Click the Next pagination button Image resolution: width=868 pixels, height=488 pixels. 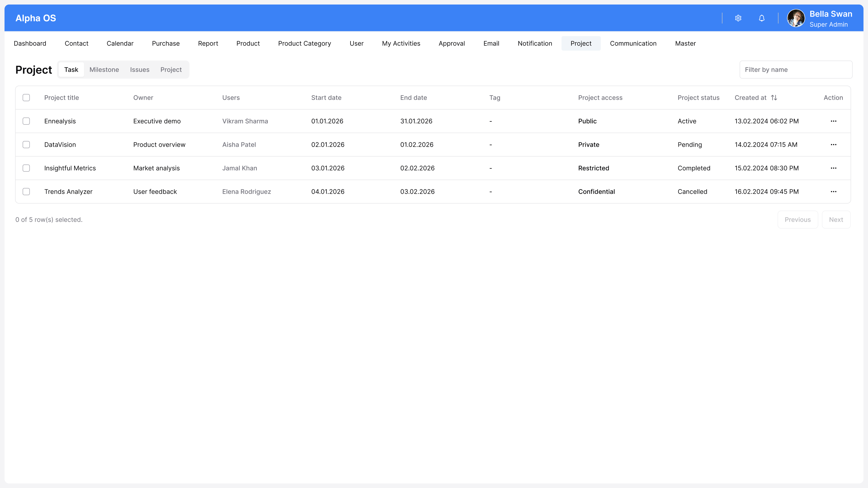[x=836, y=220]
